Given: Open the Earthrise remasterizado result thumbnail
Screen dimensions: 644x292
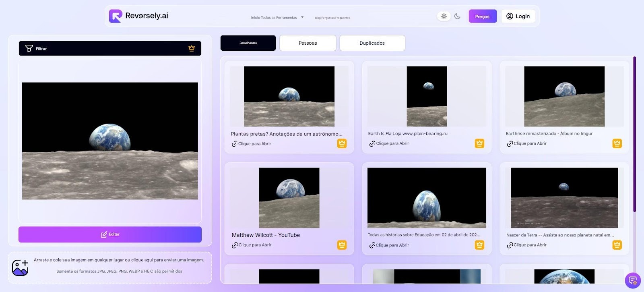Looking at the screenshot, I should pyautogui.click(x=564, y=97).
